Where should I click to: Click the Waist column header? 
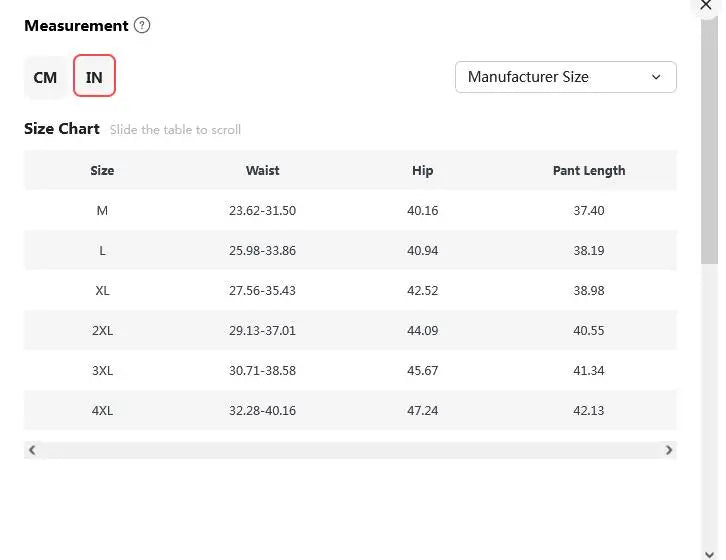(x=262, y=171)
